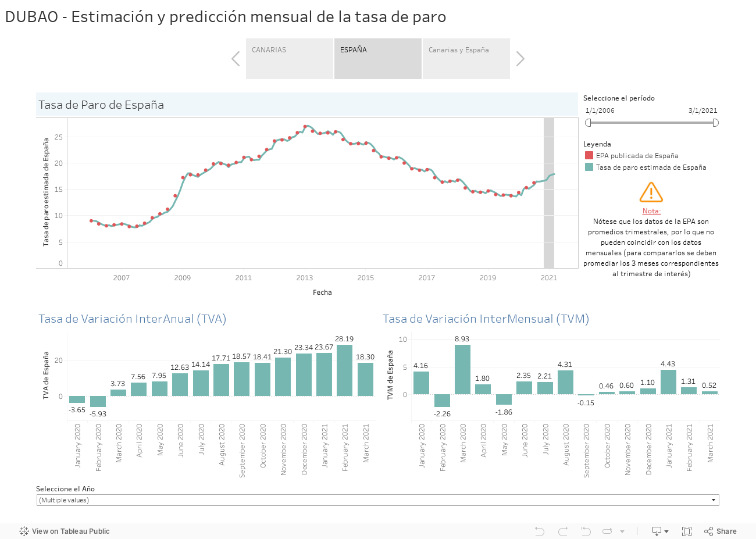The height and width of the screenshot is (539, 756).
Task: Click the Undo icon
Action: (539, 531)
